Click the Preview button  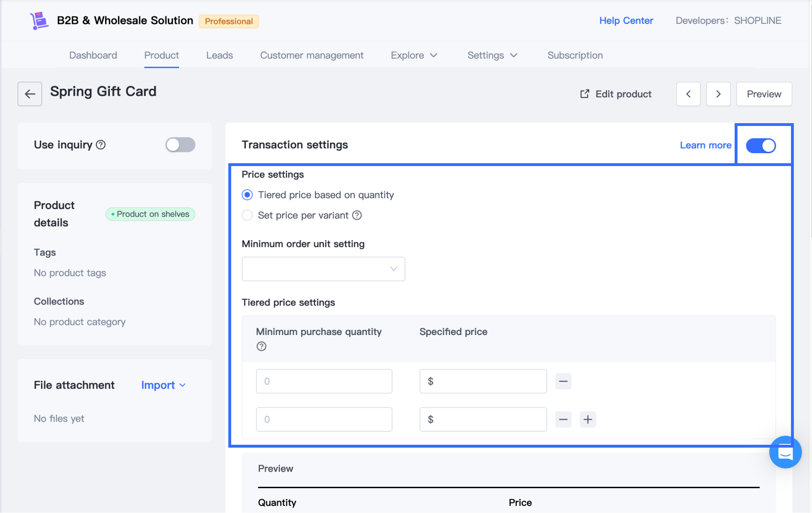764,94
